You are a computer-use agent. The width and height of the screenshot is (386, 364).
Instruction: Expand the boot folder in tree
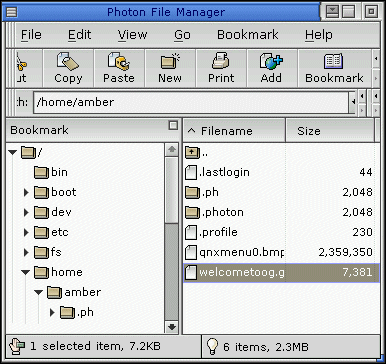point(26,192)
